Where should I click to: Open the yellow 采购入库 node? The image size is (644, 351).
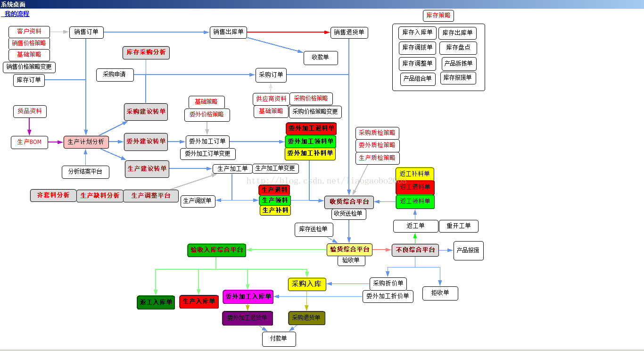coord(307,284)
